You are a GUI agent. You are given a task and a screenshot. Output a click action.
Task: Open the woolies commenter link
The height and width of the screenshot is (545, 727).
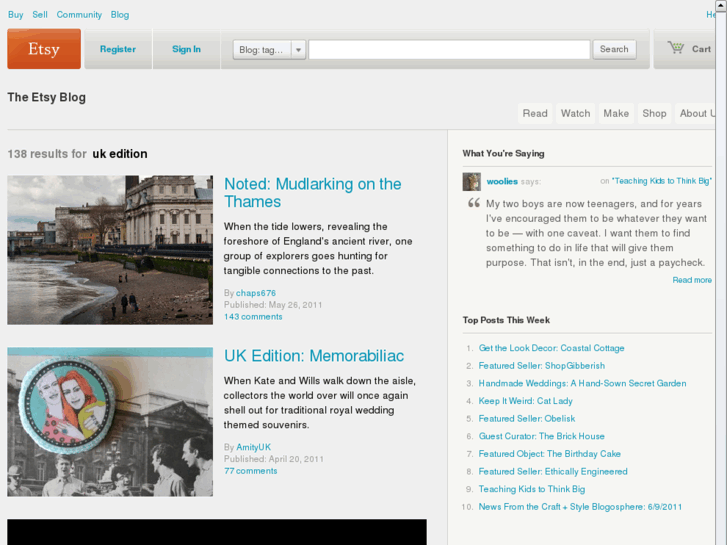[502, 182]
